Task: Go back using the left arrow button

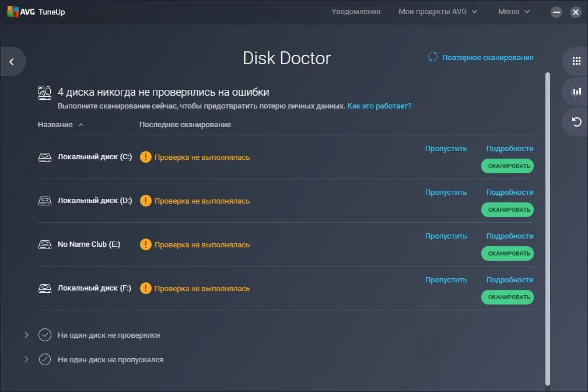Action: tap(12, 61)
